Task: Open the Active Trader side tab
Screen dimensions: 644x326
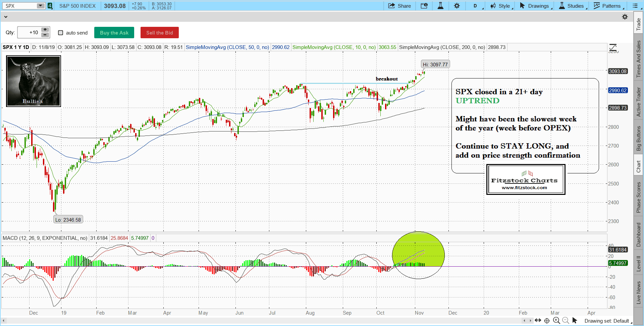Action: tap(638, 102)
